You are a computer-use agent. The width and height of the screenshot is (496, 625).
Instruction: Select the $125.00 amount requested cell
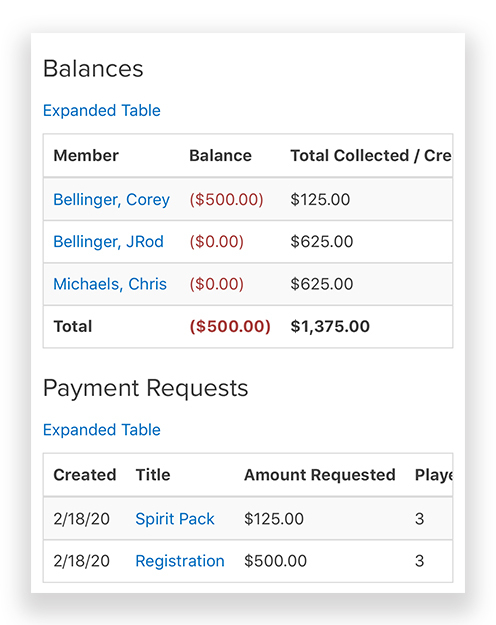274,519
